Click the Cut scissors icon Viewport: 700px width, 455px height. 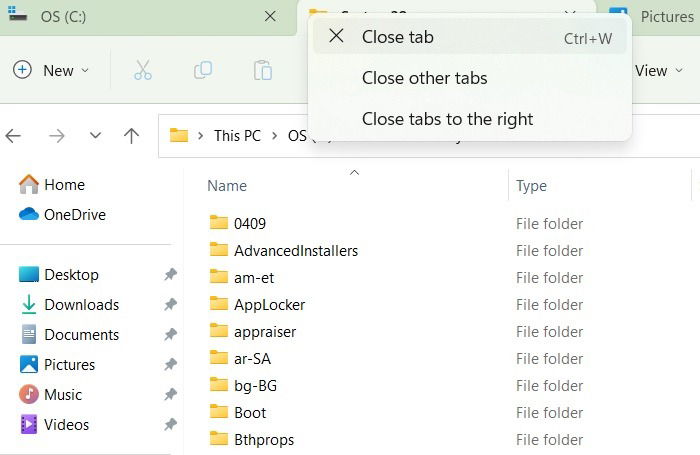click(143, 71)
